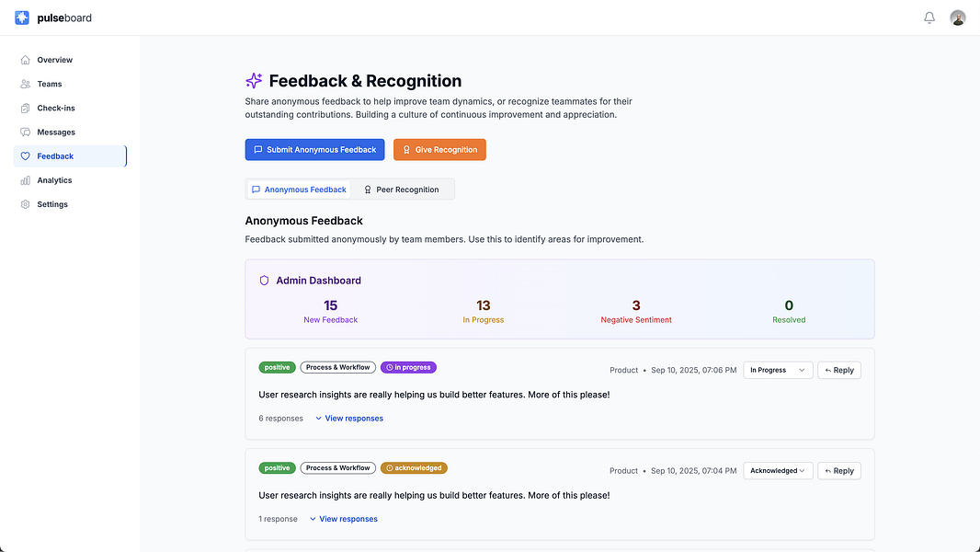Open Analytics via the bar chart icon
This screenshot has width=980, height=552.
tap(26, 180)
